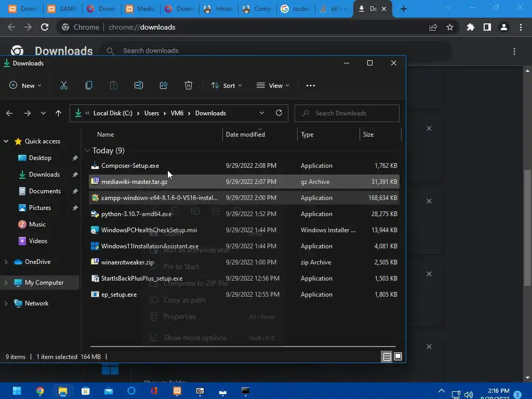Click the Chrome address bar URL
Screen dimensions: 532x399
(x=142, y=27)
